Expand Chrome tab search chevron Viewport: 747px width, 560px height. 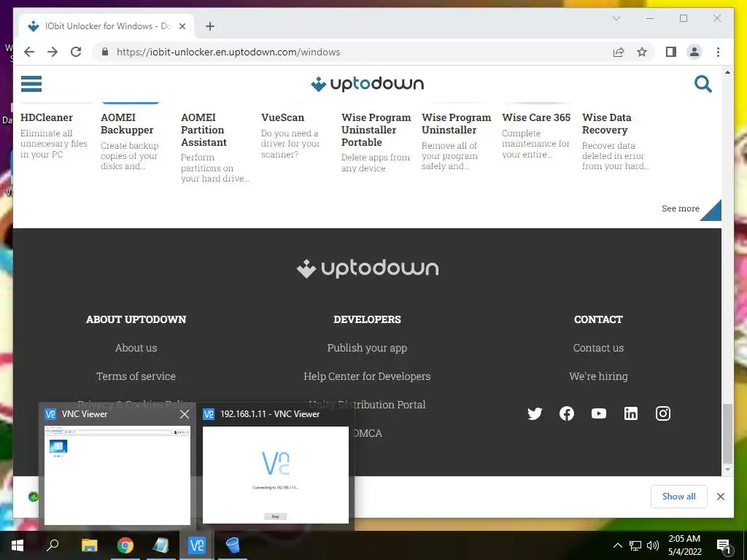point(616,18)
